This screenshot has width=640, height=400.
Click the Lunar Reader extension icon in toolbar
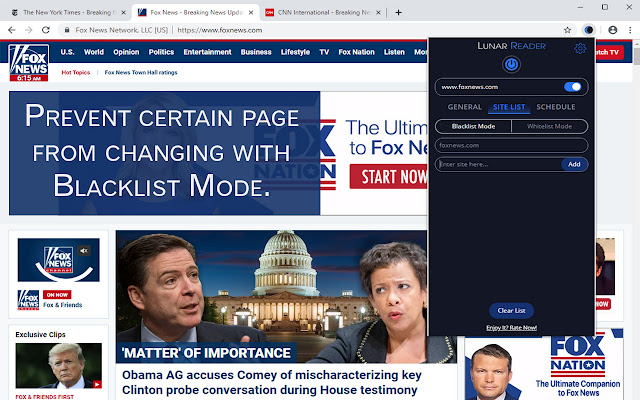pos(589,30)
